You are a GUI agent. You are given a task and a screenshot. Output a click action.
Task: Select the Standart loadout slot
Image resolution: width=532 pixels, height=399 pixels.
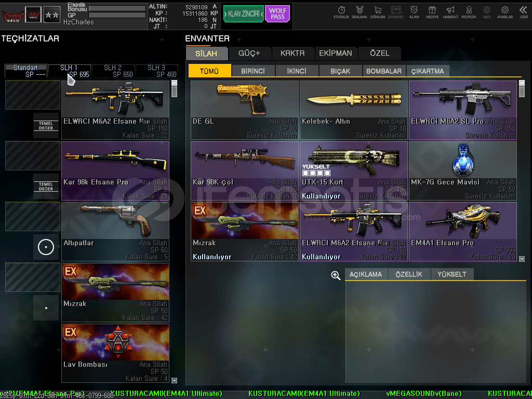(x=26, y=71)
